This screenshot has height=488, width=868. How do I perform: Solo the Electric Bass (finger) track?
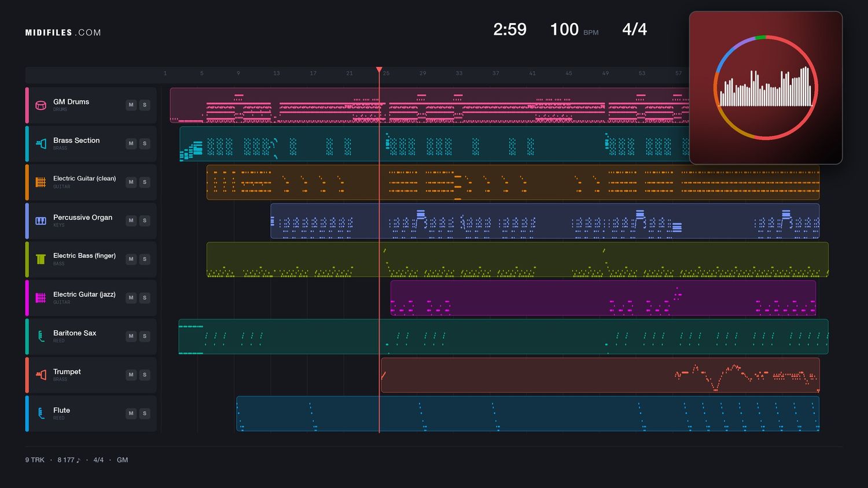coord(145,259)
